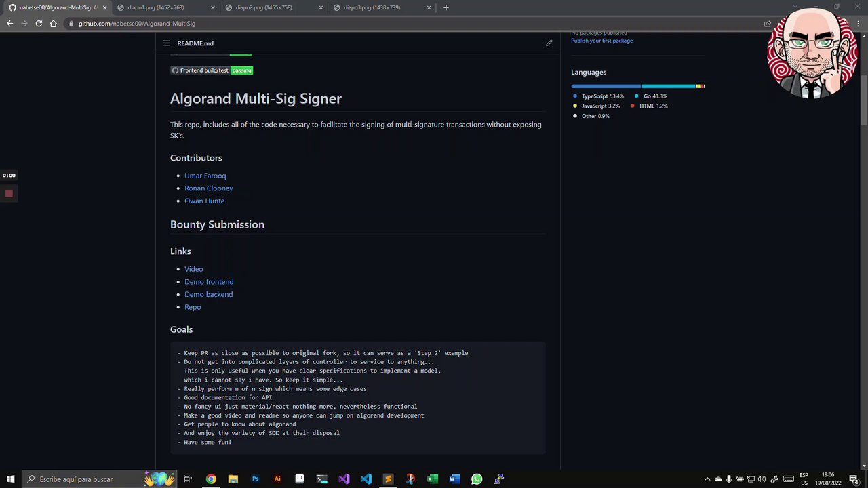Screen dimensions: 868x488
Task: Open the Windows Start menu
Action: click(11, 479)
